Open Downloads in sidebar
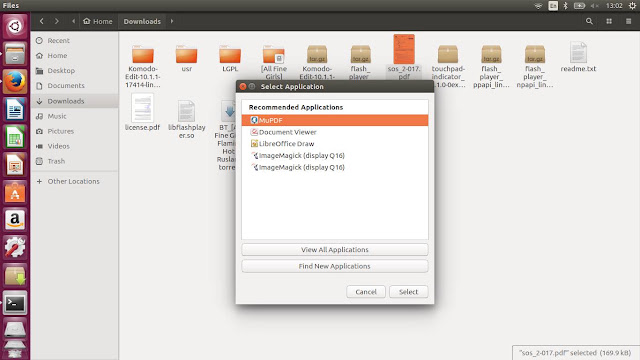 75,101
